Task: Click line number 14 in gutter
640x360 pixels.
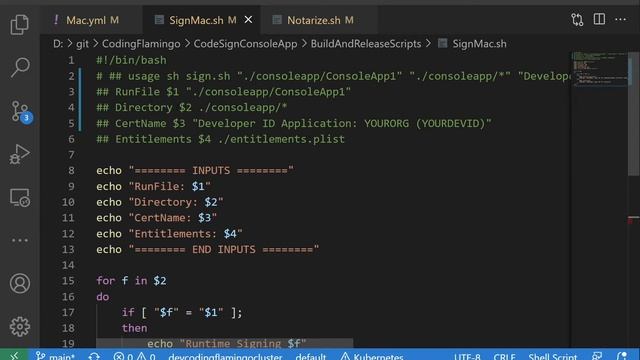Action: coord(68,265)
